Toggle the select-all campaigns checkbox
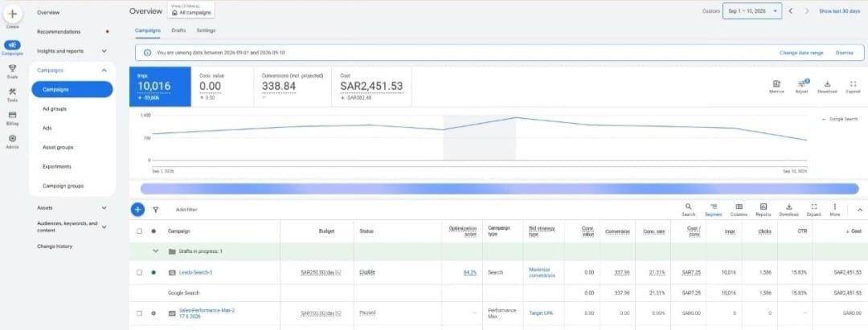 click(x=140, y=231)
